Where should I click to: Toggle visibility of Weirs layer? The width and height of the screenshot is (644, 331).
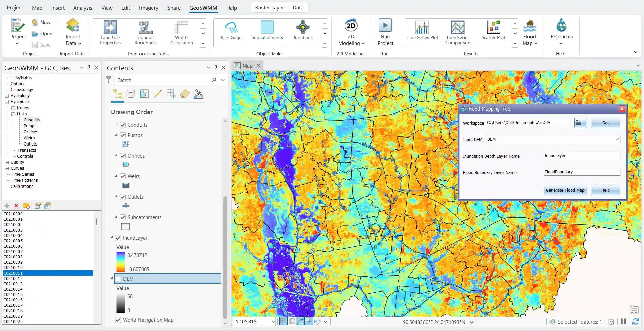click(x=123, y=176)
